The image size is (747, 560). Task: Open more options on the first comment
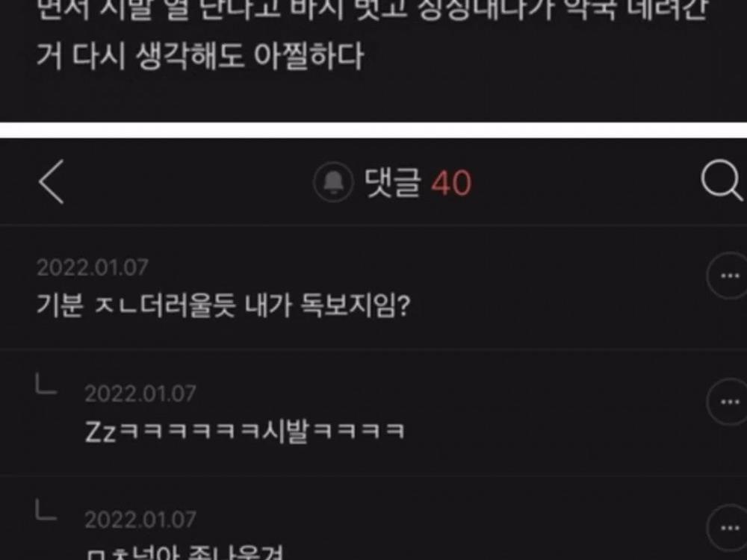point(728,276)
